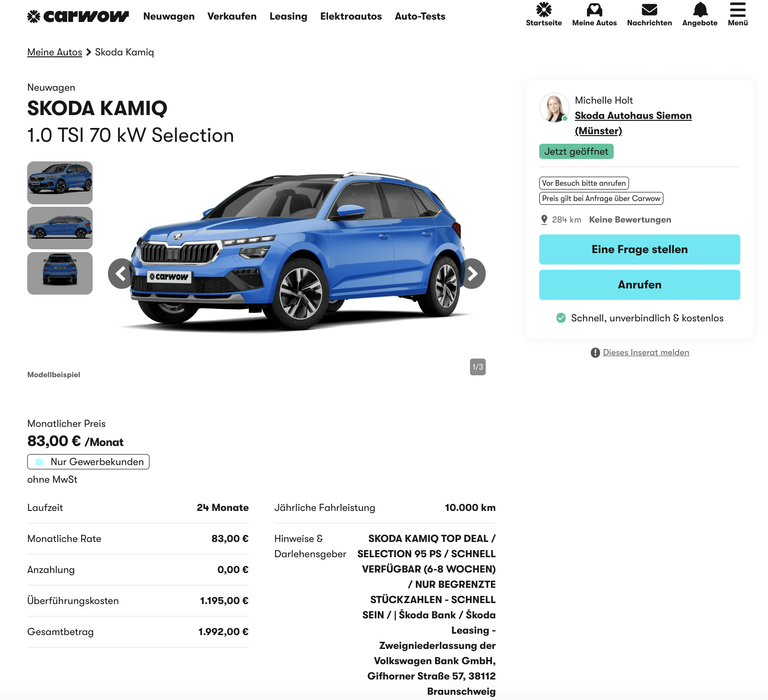Image resolution: width=768 pixels, height=700 pixels.
Task: Open the Auto-Tests menu
Action: pos(420,16)
